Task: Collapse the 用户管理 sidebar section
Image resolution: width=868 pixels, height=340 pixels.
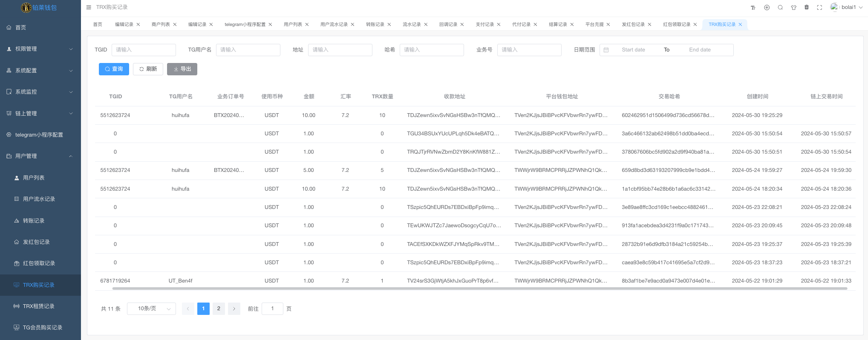Action: [40, 156]
